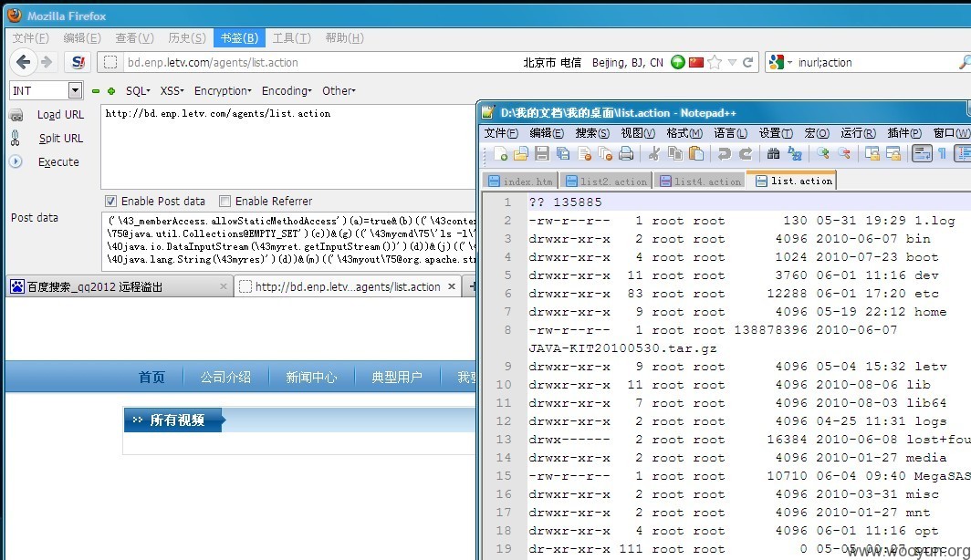Switch to the list2.action tab in Notepad++

(607, 181)
